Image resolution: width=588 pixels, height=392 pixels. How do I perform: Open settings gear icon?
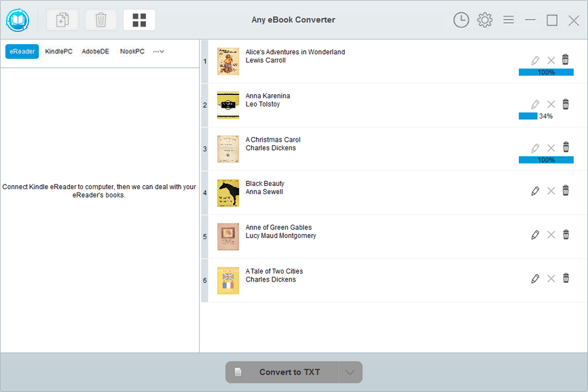coord(485,20)
